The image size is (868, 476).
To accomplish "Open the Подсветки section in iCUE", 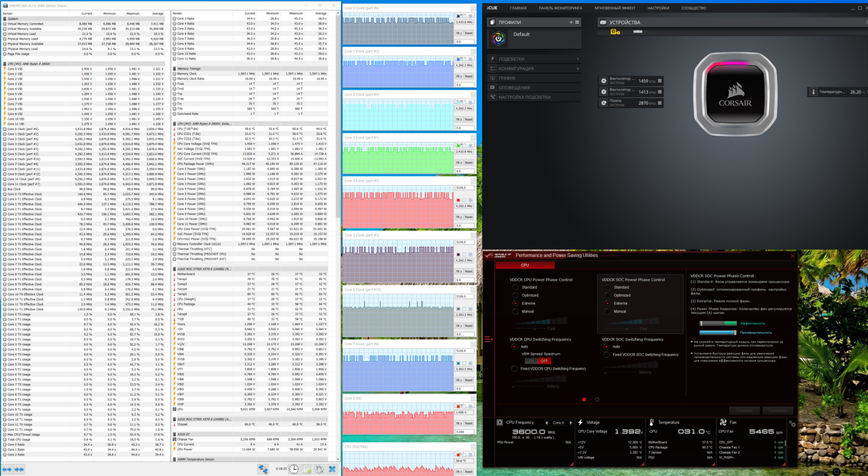I will 535,59.
